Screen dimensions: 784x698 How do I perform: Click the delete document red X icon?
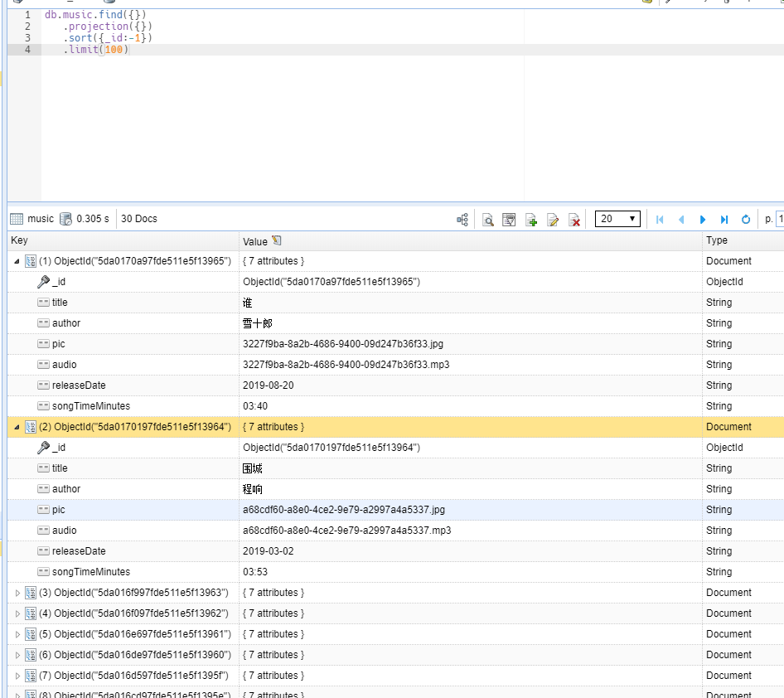pyautogui.click(x=573, y=220)
